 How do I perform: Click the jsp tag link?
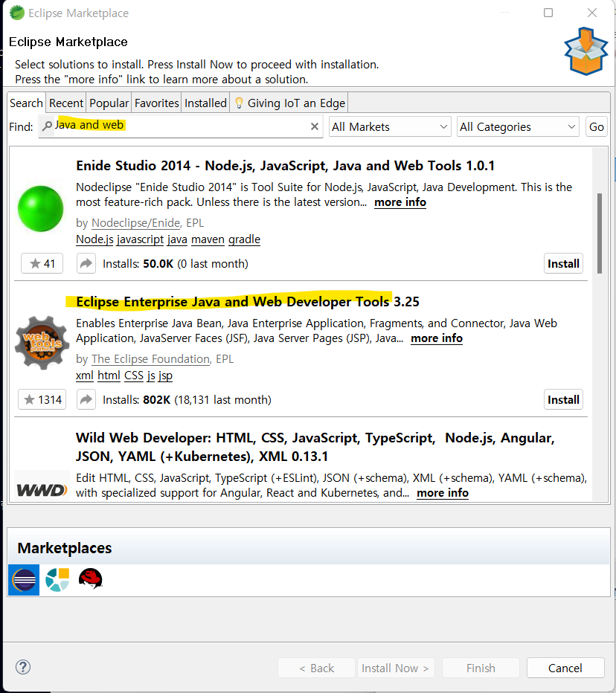tap(165, 375)
